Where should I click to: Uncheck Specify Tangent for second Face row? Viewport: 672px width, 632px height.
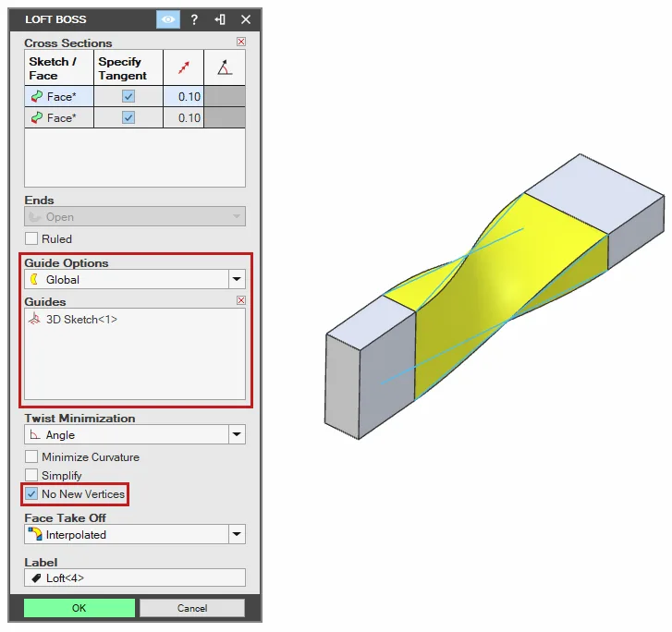(x=128, y=117)
